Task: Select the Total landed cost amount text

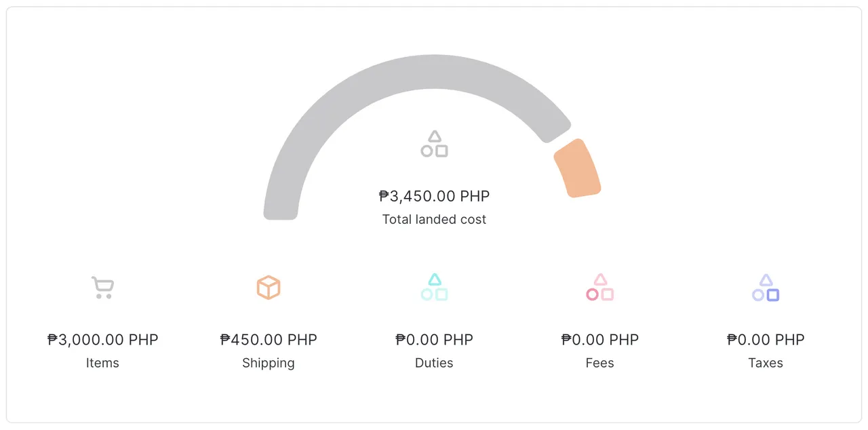Action: (434, 196)
